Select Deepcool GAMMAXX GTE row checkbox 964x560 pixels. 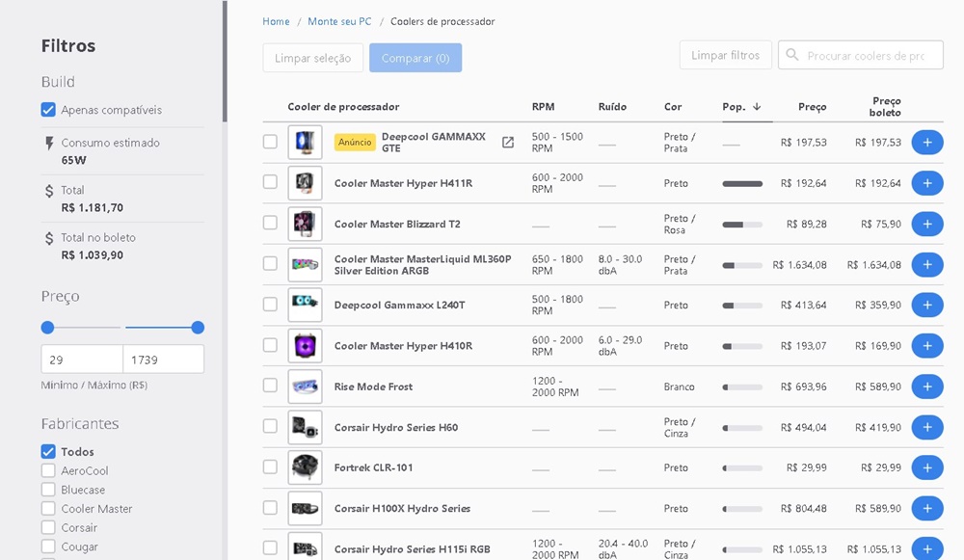point(270,142)
